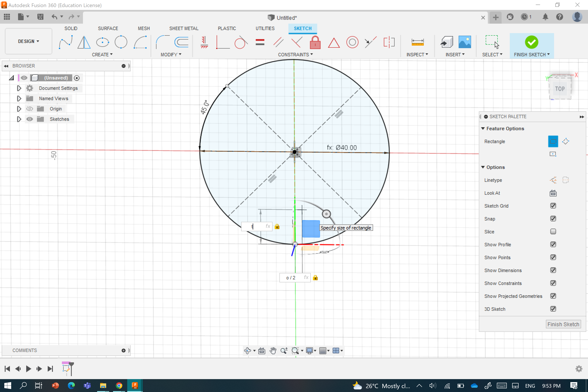588x392 pixels.
Task: Apply the Fix/Unfix lock constraint
Action: [x=315, y=42]
